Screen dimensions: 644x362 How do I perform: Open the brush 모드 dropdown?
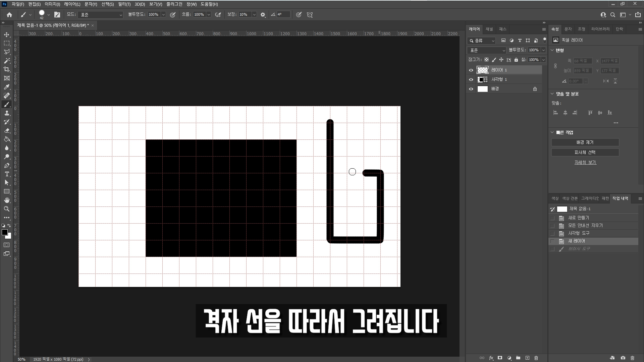pyautogui.click(x=101, y=15)
